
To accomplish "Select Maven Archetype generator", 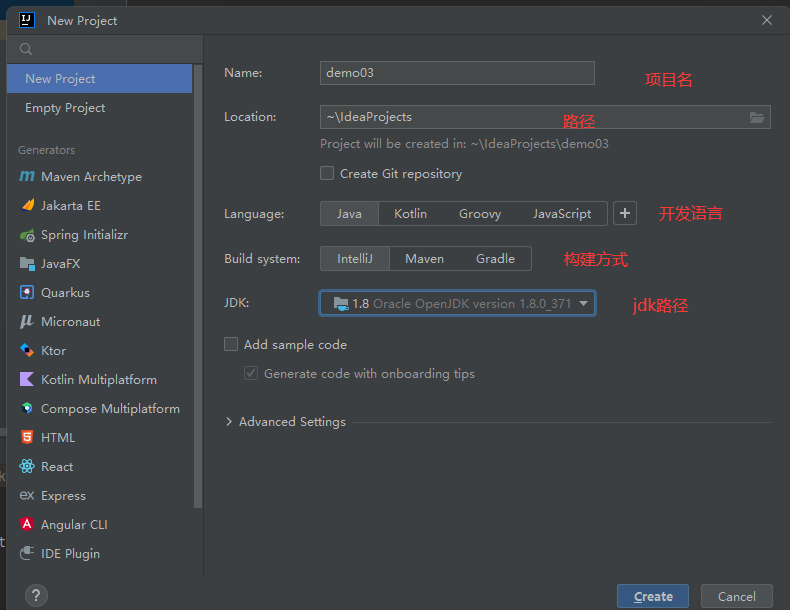I will click(99, 177).
